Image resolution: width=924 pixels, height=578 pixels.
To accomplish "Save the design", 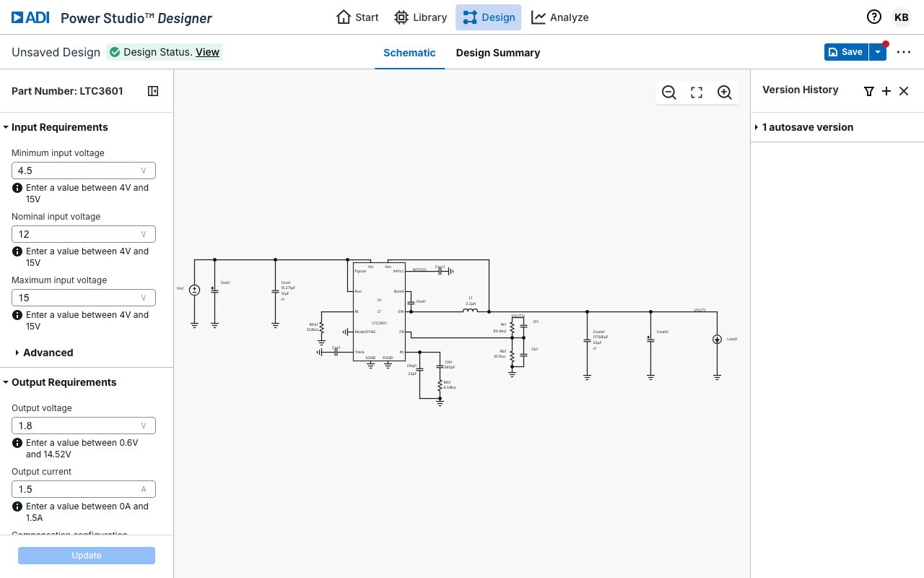I will pos(846,52).
